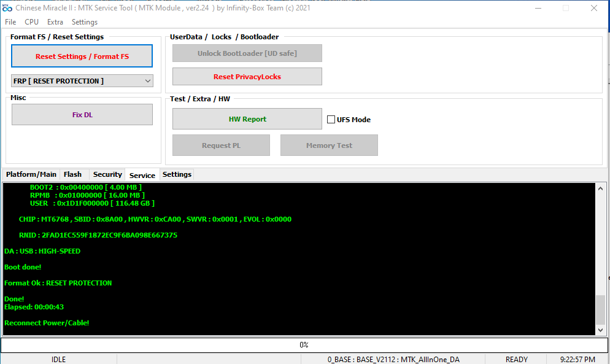610x364 pixels.
Task: Click the 0% progress bar
Action: [304, 345]
